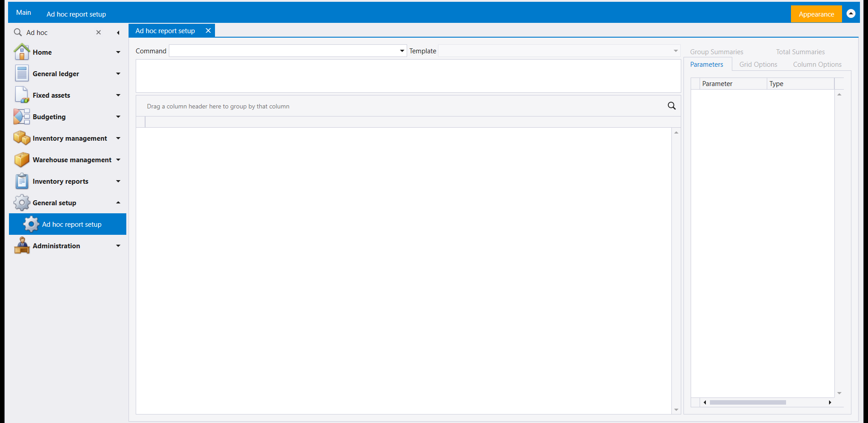This screenshot has height=423, width=868.
Task: Click the sidebar search magnifier icon
Action: pos(18,32)
